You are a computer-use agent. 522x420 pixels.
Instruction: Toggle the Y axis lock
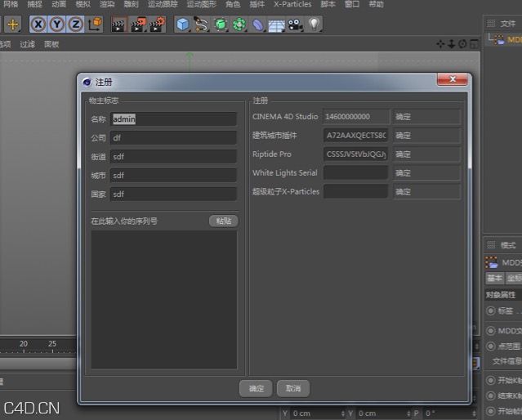click(x=57, y=25)
